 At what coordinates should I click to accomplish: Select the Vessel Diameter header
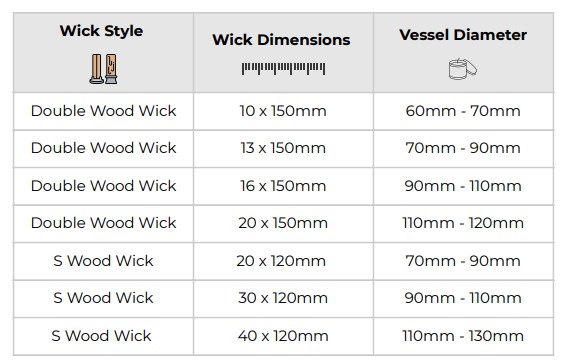click(463, 35)
